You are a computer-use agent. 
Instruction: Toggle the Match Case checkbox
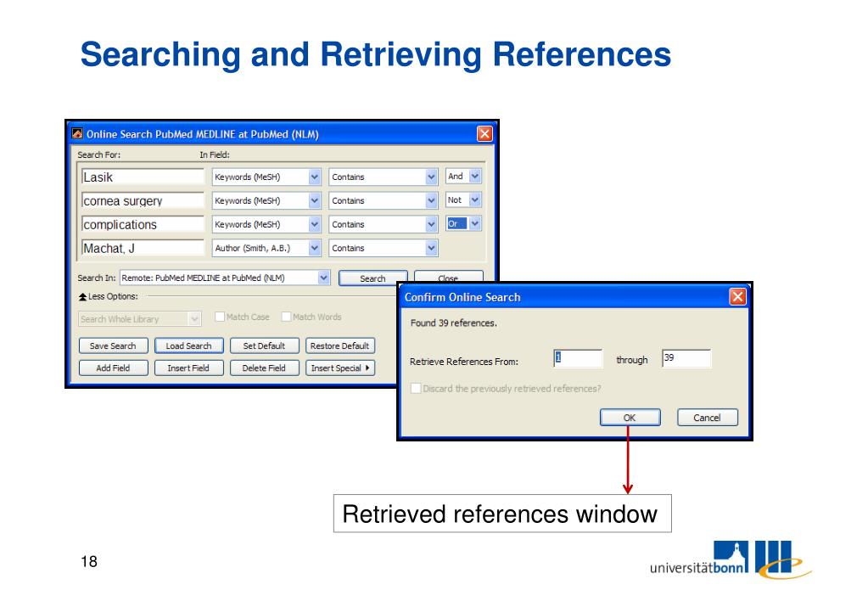220,317
